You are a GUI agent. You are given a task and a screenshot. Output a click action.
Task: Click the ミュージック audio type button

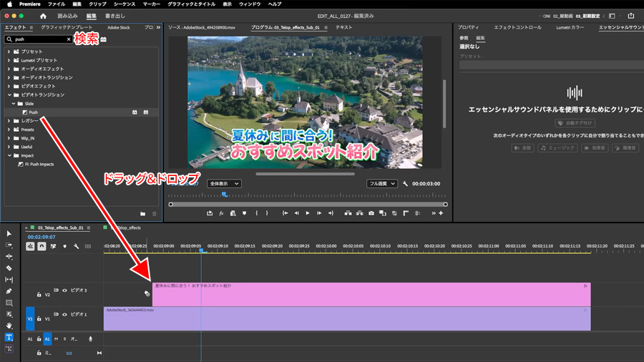(x=558, y=148)
